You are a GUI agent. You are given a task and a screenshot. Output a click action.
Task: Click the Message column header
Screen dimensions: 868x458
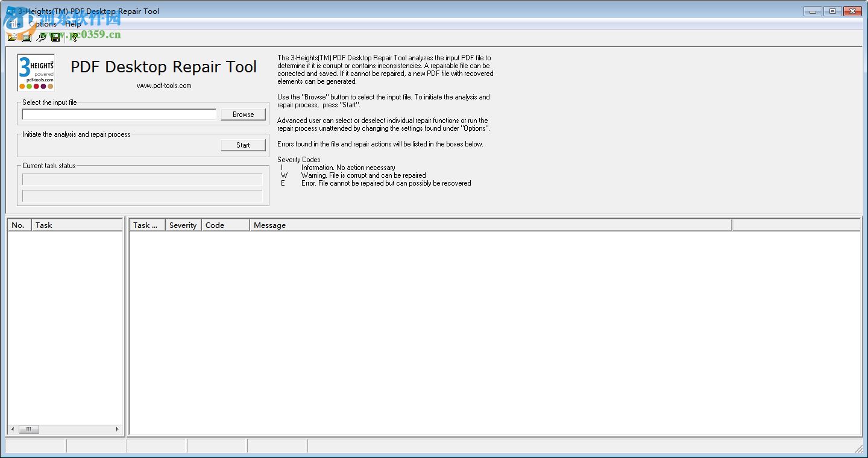coord(491,225)
